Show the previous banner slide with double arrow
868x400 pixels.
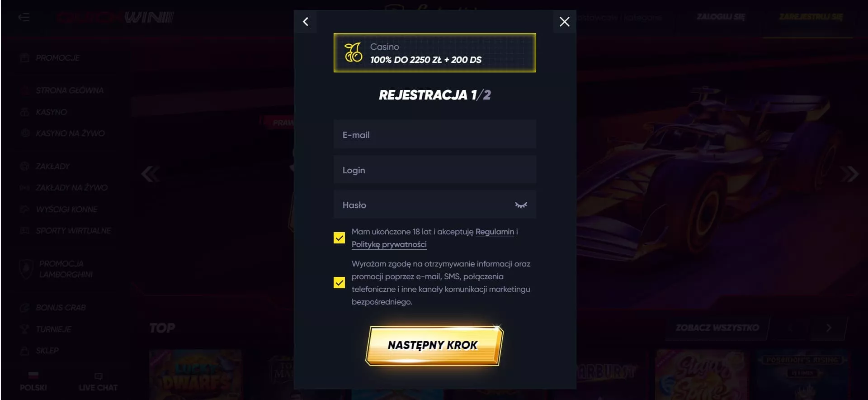pos(150,174)
